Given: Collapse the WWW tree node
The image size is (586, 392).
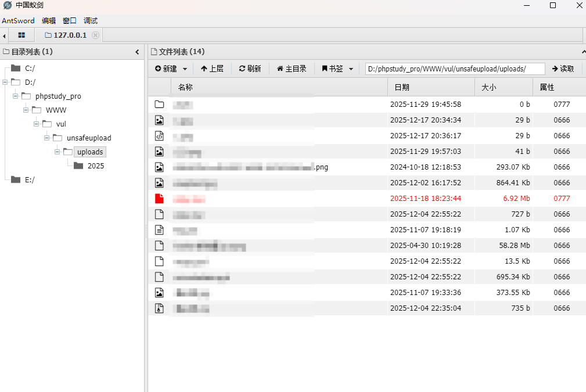Looking at the screenshot, I should [26, 110].
